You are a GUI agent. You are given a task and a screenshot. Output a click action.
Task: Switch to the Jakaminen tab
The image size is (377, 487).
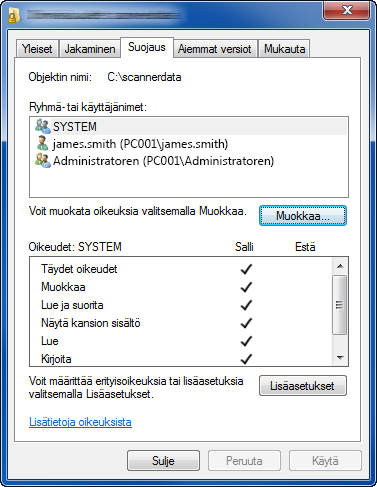[x=90, y=49]
